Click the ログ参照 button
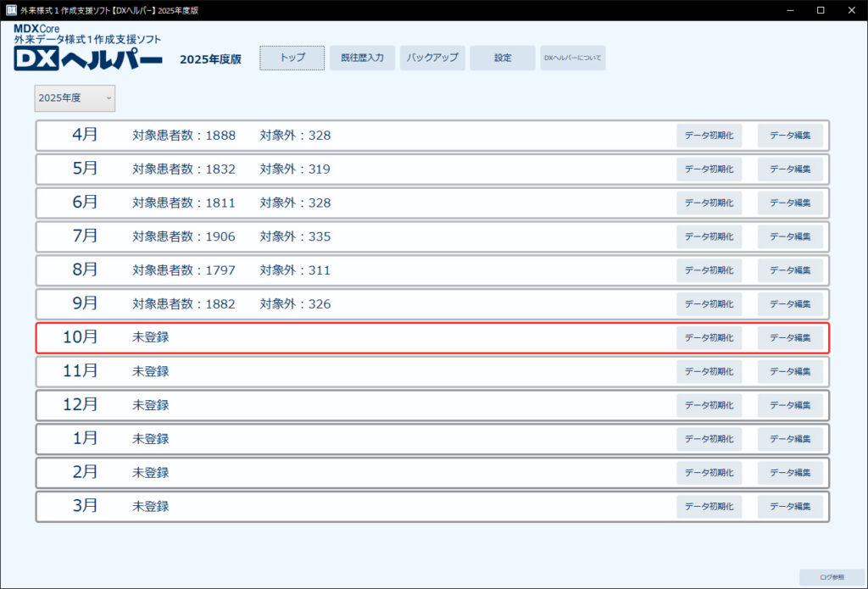Screen dimensions: 868x589 [831, 577]
